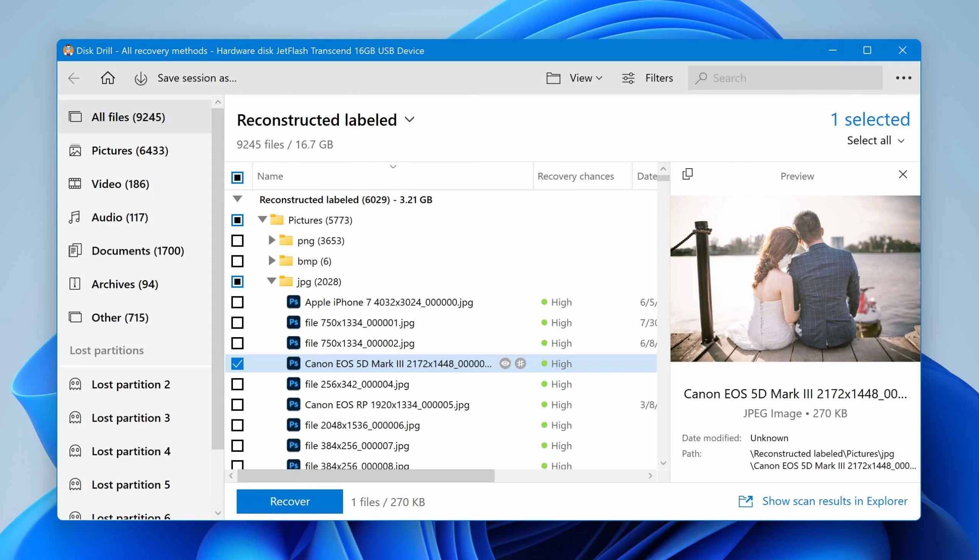Screen dimensions: 979x560
Task: Click the pop-out preview window icon
Action: tap(688, 174)
